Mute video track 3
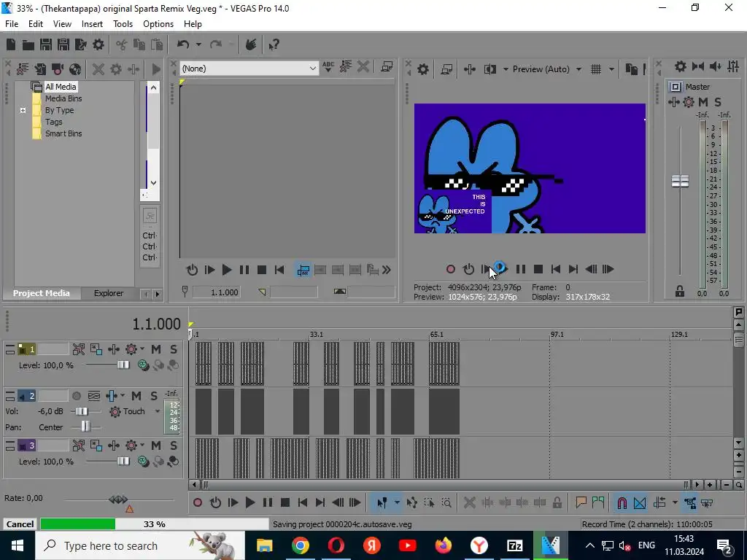Screen dimensions: 747x560 (156, 446)
